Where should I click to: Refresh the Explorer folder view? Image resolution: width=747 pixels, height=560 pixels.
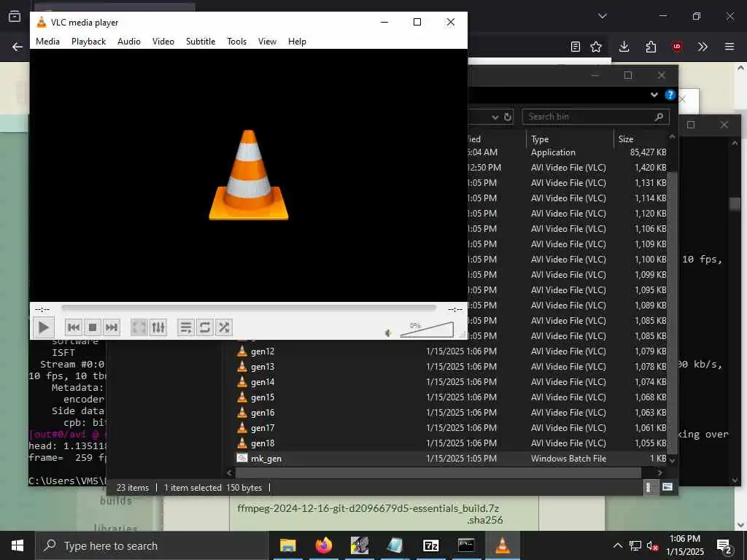(508, 117)
